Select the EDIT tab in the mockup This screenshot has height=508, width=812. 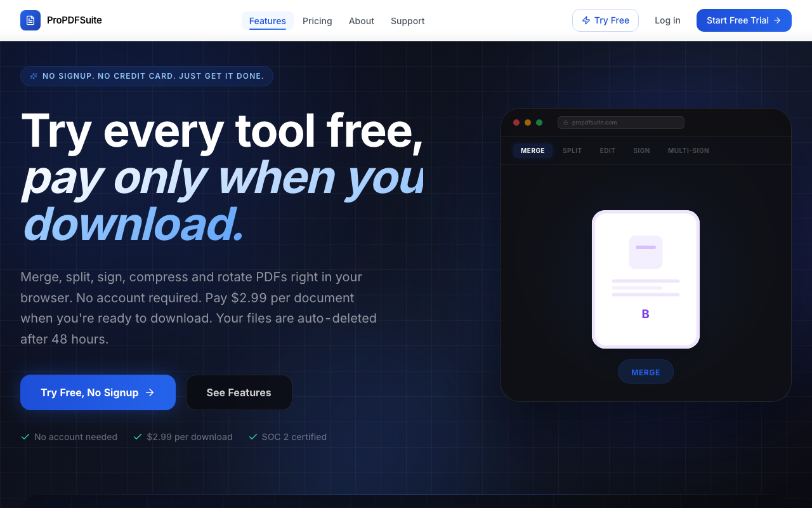click(x=607, y=150)
